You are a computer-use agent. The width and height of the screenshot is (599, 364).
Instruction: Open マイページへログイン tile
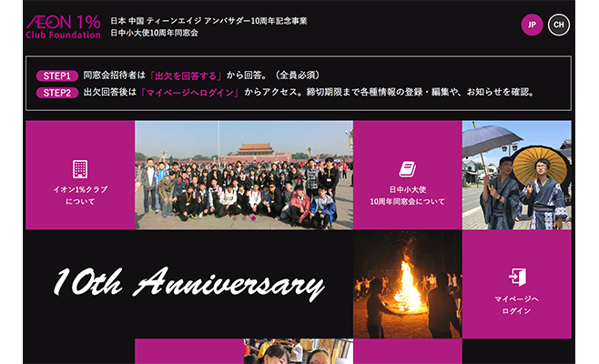coord(517,284)
